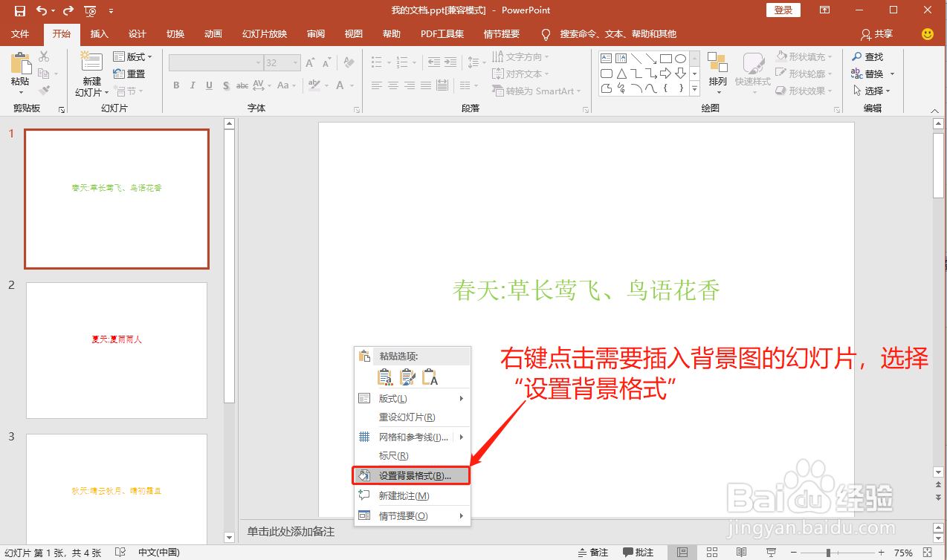Click the New Slide icon

pyautogui.click(x=91, y=62)
